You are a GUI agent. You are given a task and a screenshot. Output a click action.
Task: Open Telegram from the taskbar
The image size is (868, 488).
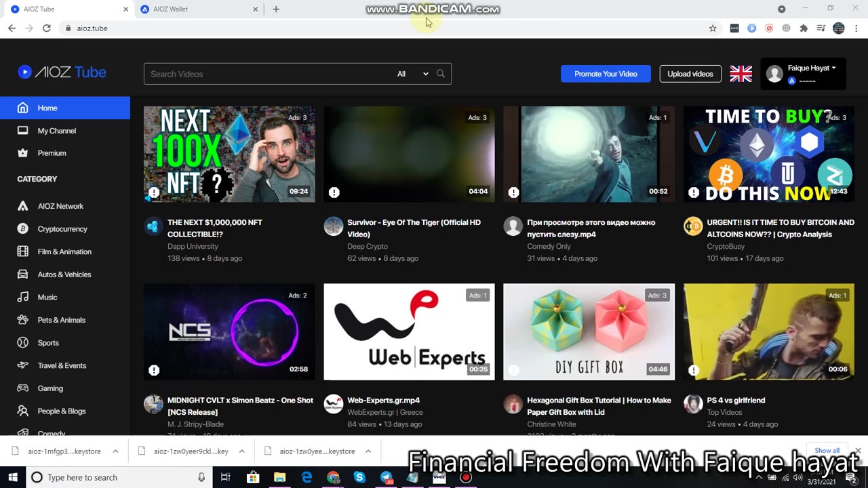coord(386,477)
